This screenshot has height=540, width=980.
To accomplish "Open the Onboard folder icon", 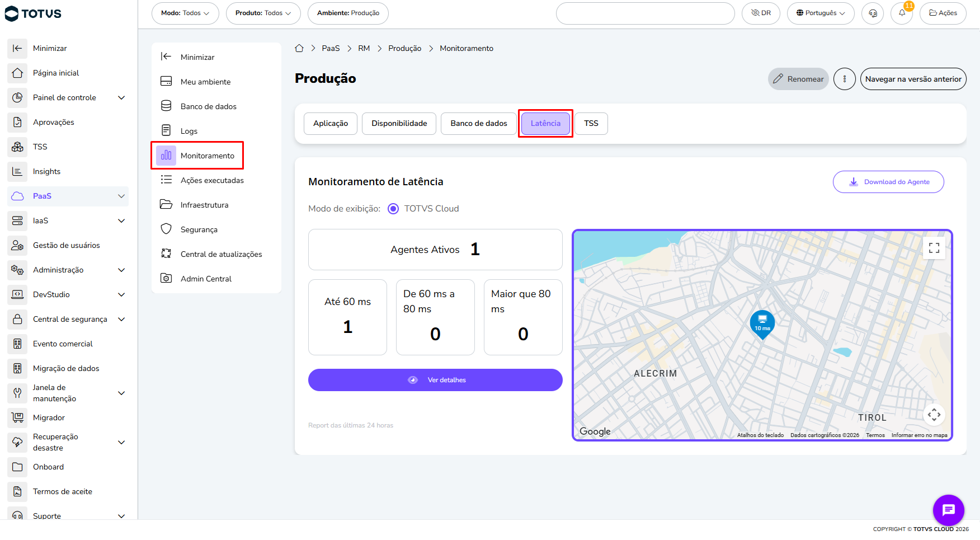I will coord(17,467).
